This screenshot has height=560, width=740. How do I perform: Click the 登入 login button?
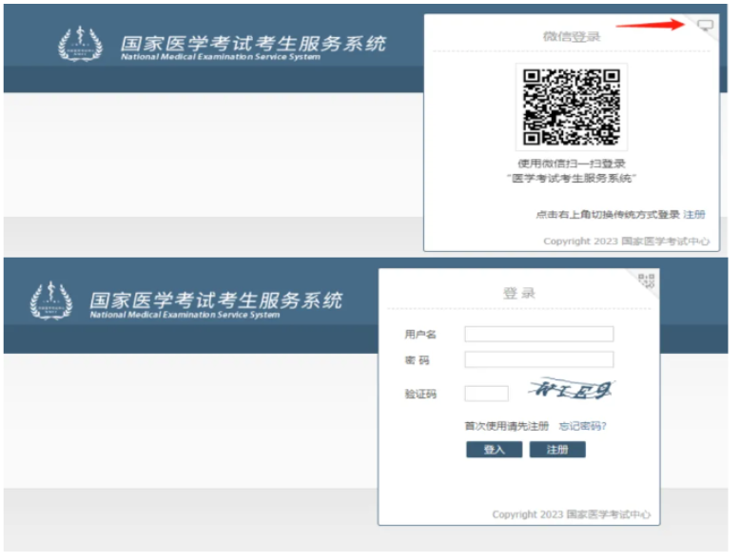coord(494,450)
